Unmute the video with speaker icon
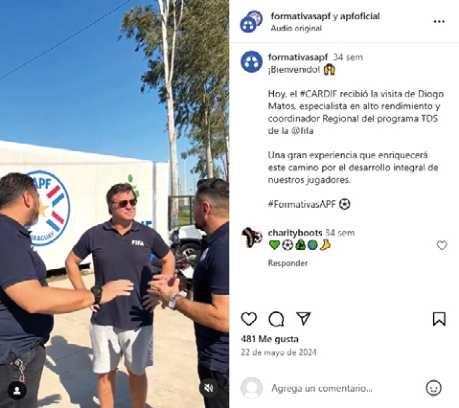 click(x=209, y=388)
